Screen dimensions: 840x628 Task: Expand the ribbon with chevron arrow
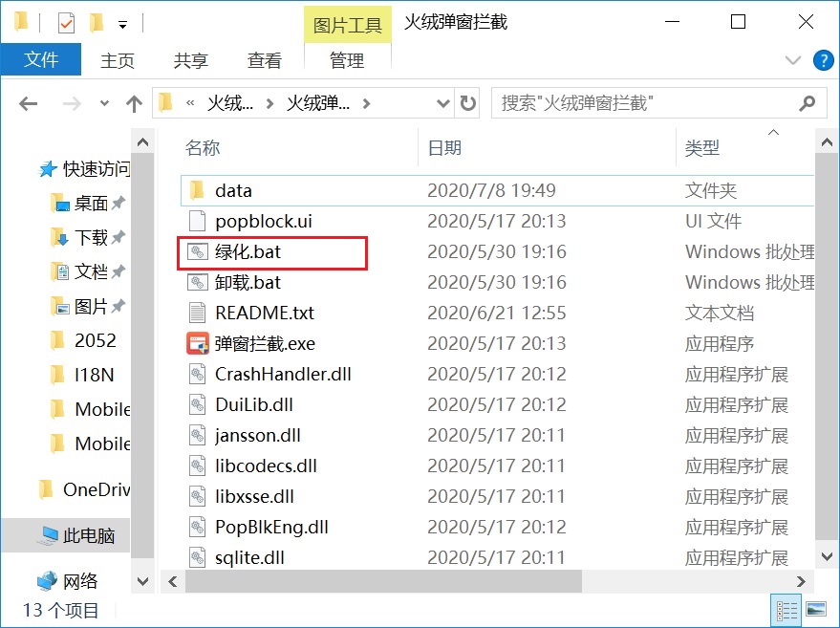coord(792,60)
